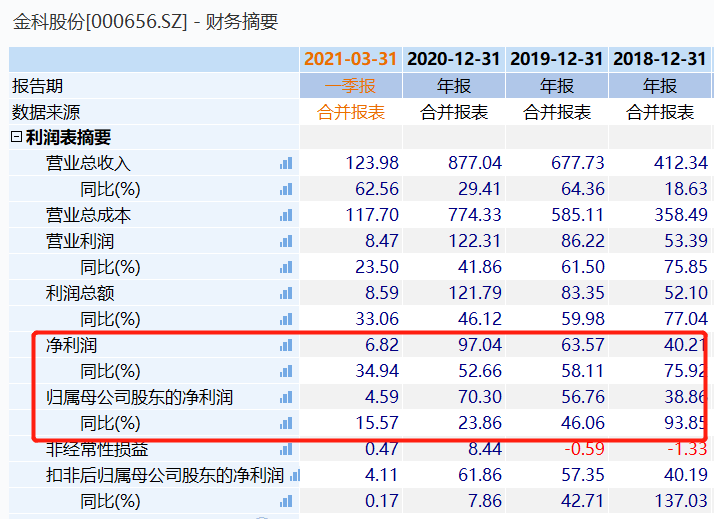The height and width of the screenshot is (519, 714).
Task: Click the 营业总收入 row label
Action: click(x=88, y=163)
